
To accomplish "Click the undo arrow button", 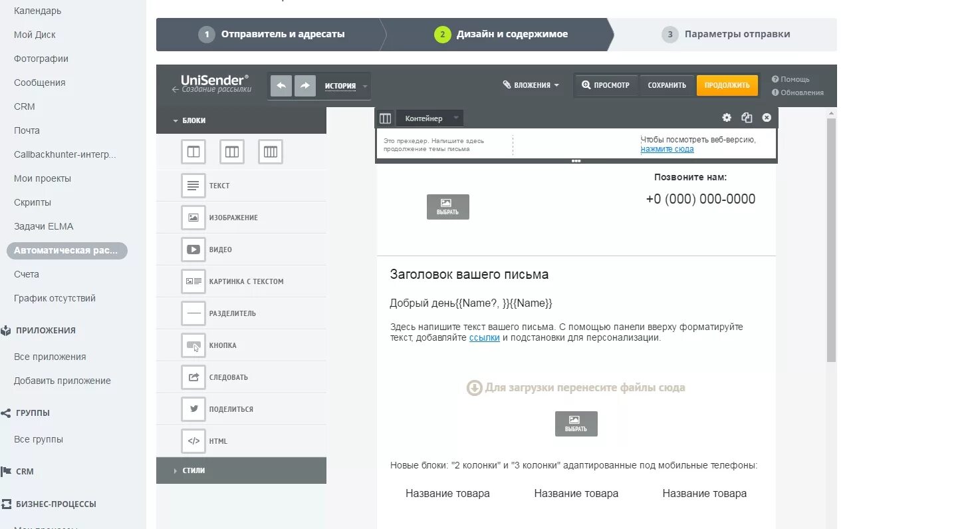I will pos(281,86).
